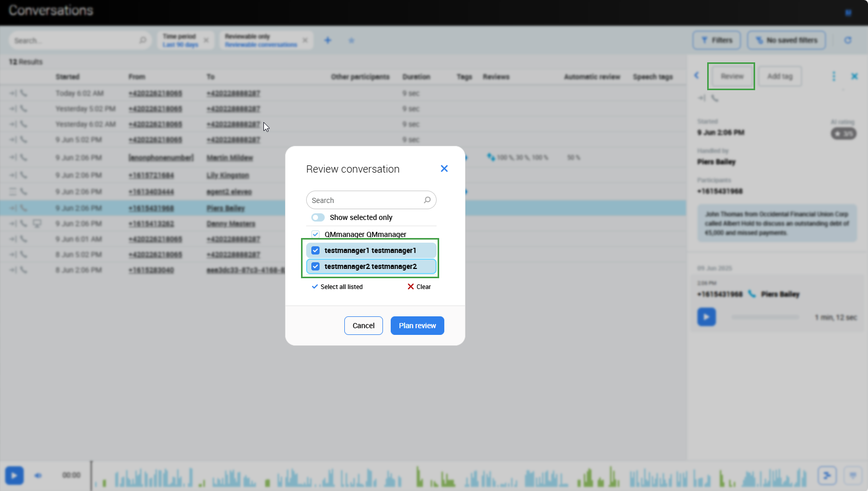Image resolution: width=868 pixels, height=491 pixels.
Task: Click the Plan review button
Action: click(417, 326)
